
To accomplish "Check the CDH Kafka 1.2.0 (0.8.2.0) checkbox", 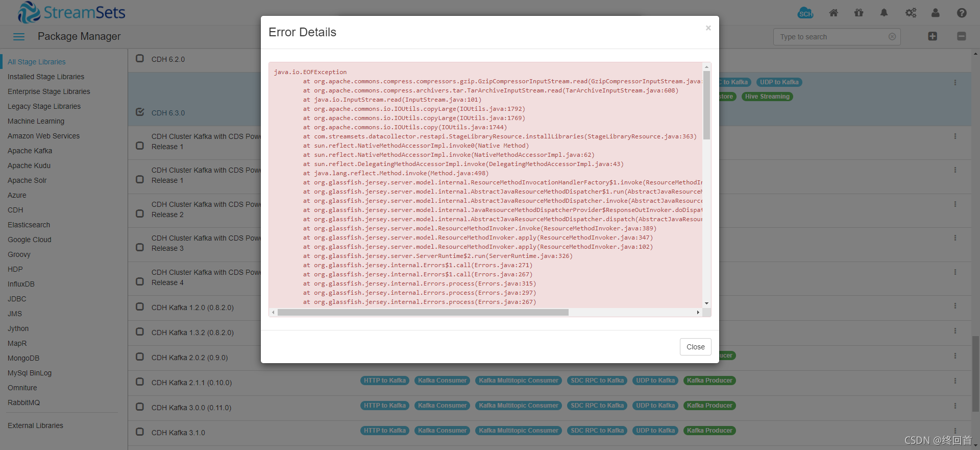I will (x=140, y=306).
